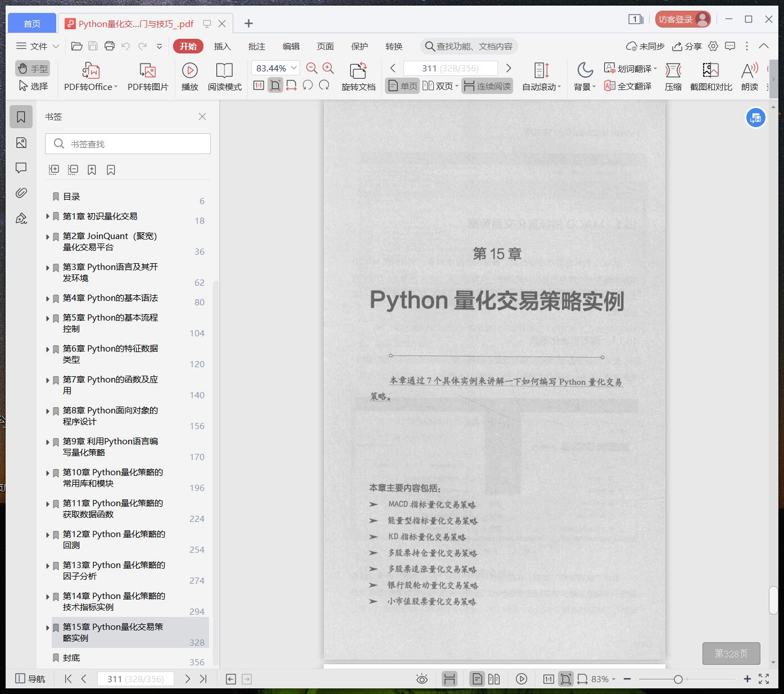The image size is (784, 694).
Task: Click fit width icon in top toolbar
Action: pyautogui.click(x=291, y=85)
